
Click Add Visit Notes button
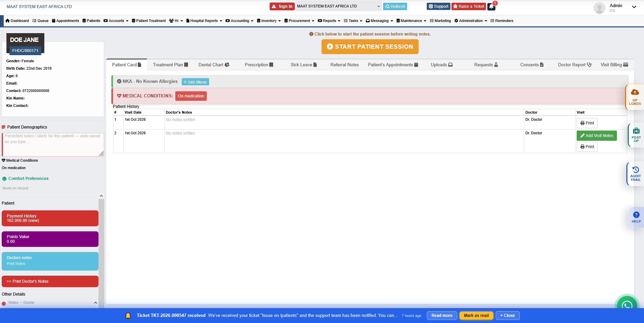tap(597, 136)
